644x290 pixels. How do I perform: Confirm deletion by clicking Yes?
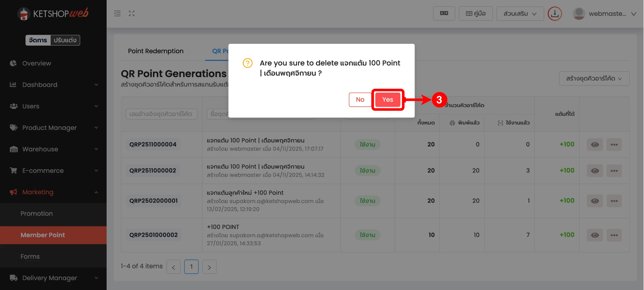pyautogui.click(x=387, y=100)
